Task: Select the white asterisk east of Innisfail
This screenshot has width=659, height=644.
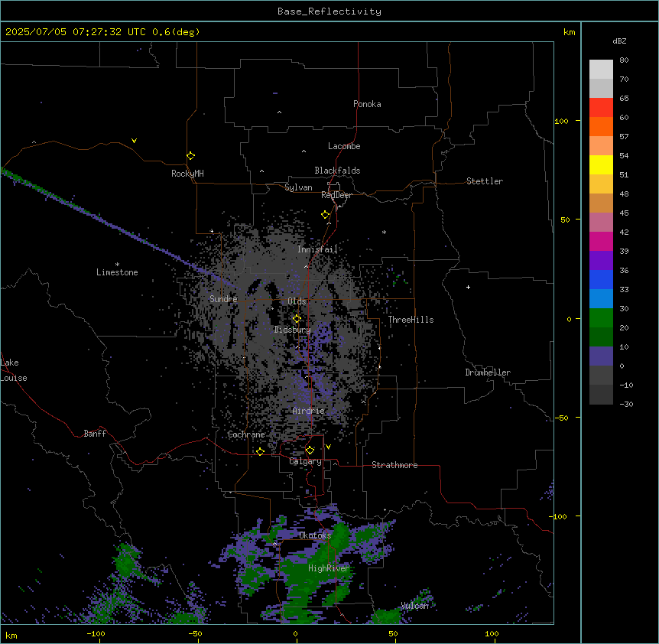Action: click(x=384, y=232)
